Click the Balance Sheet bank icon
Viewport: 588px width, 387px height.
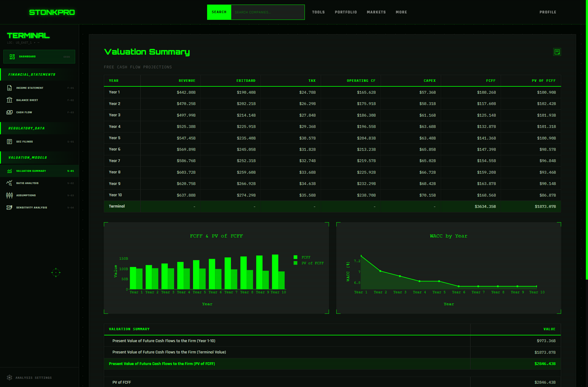tap(9, 100)
